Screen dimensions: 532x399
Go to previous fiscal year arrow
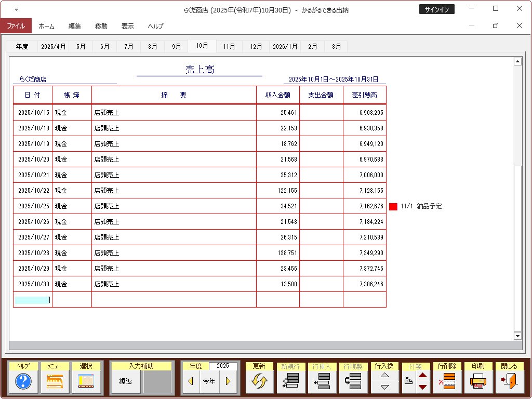tap(191, 381)
